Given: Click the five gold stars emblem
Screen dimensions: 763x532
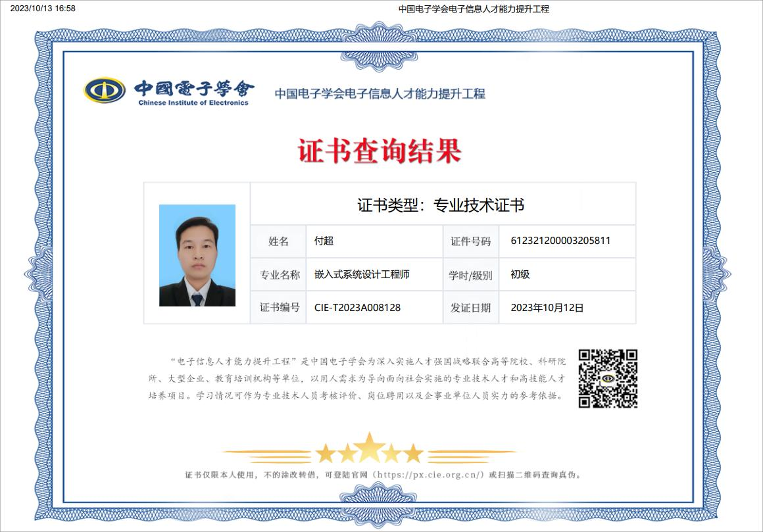Looking at the screenshot, I should 370,449.
